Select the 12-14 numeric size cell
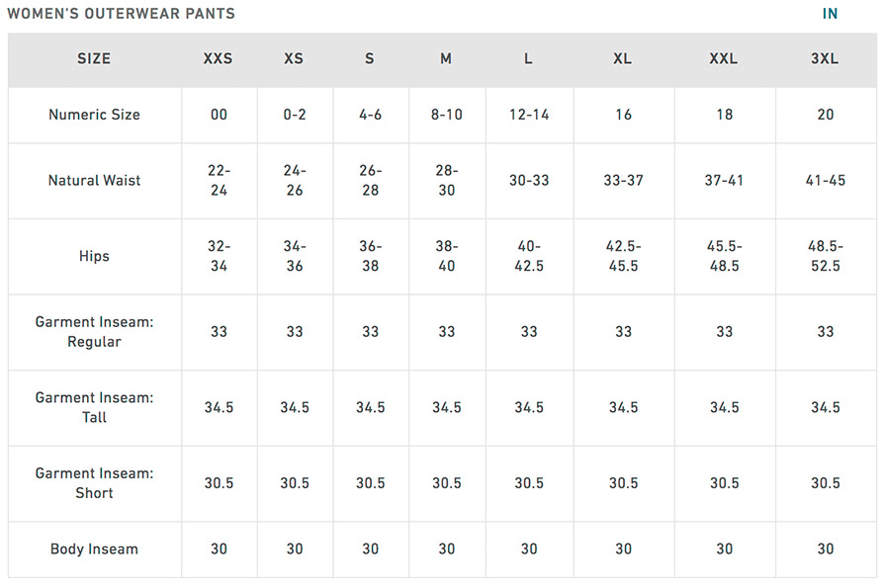This screenshot has height=588, width=885. 529,115
